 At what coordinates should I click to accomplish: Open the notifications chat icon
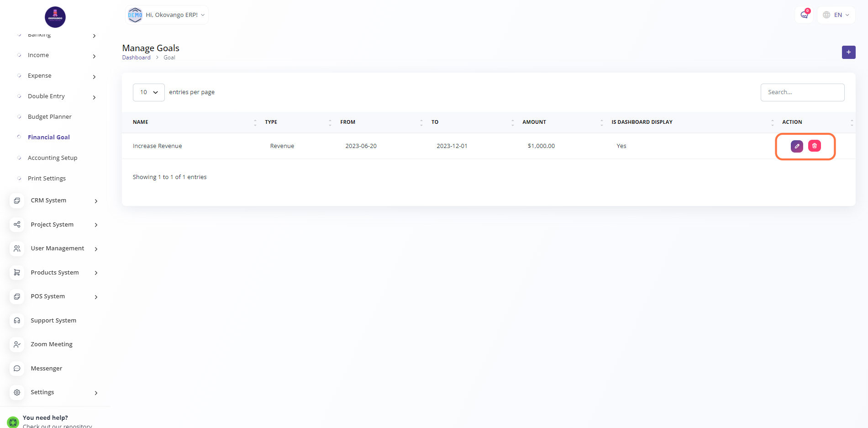[x=804, y=15]
